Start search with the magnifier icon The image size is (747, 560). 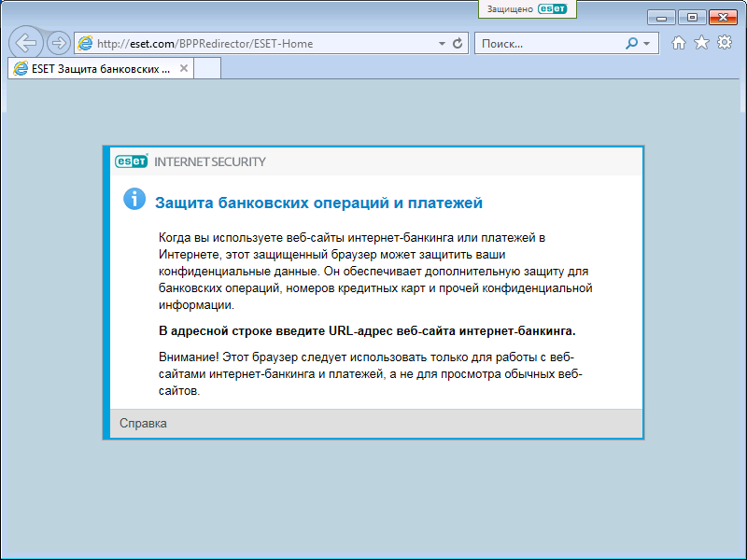click(631, 44)
